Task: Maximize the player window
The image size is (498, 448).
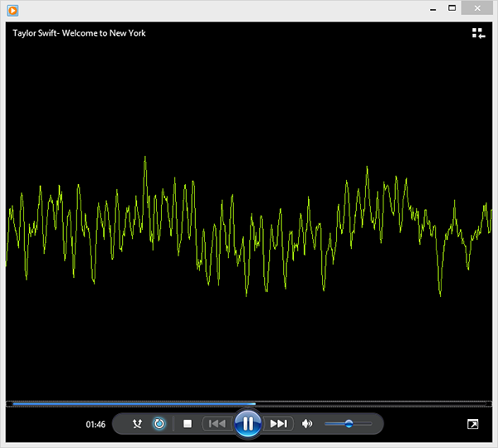Action: click(x=452, y=8)
